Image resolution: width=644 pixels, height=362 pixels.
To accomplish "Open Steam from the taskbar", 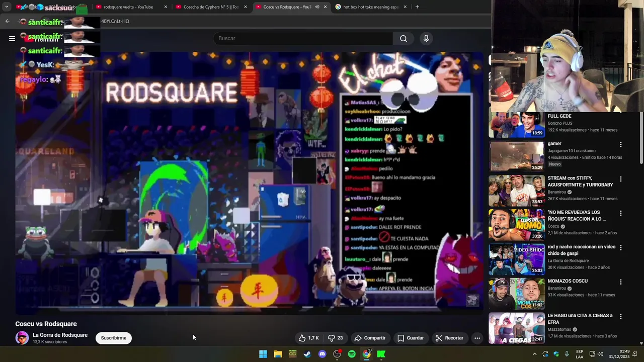I will tap(307, 354).
